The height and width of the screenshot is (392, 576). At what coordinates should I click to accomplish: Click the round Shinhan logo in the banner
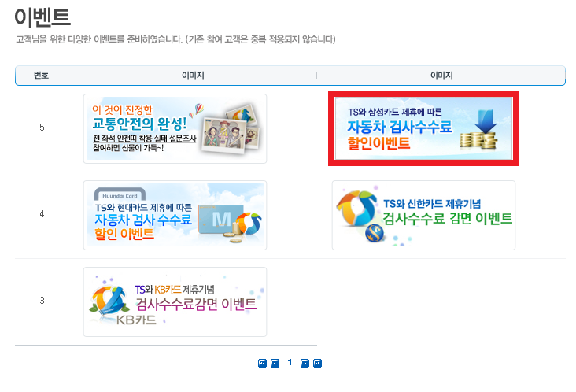coord(375,233)
